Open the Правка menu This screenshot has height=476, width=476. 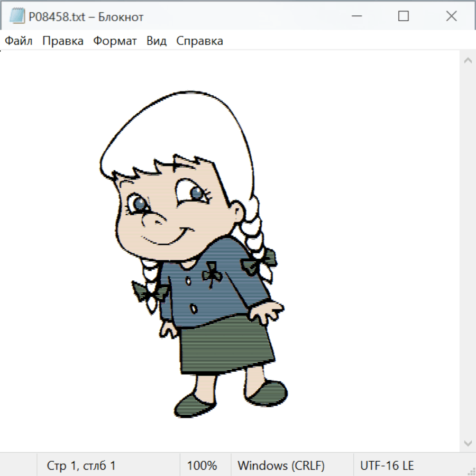(x=63, y=41)
